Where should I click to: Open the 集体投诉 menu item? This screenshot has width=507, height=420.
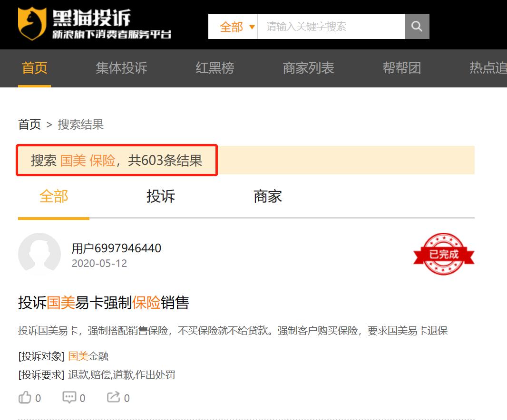[121, 68]
